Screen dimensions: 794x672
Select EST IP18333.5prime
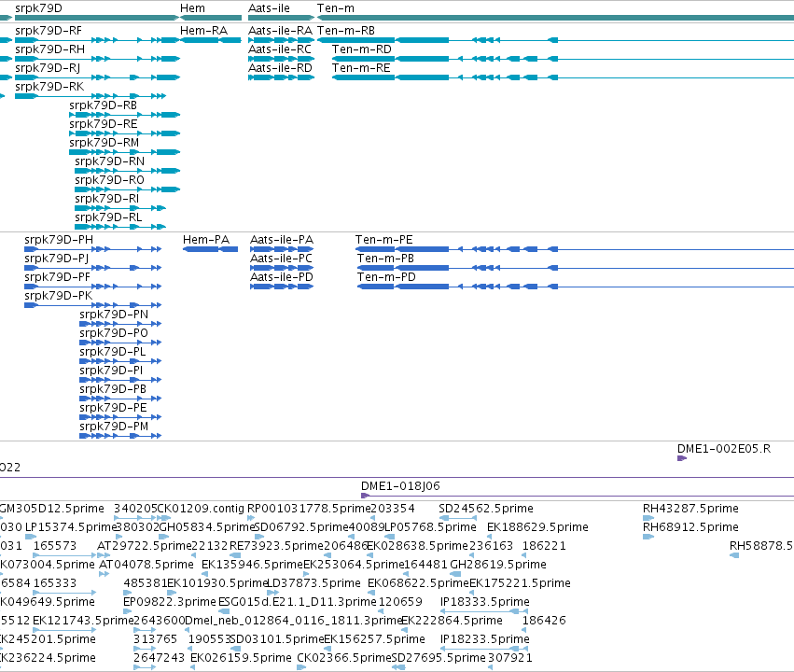pos(485,602)
